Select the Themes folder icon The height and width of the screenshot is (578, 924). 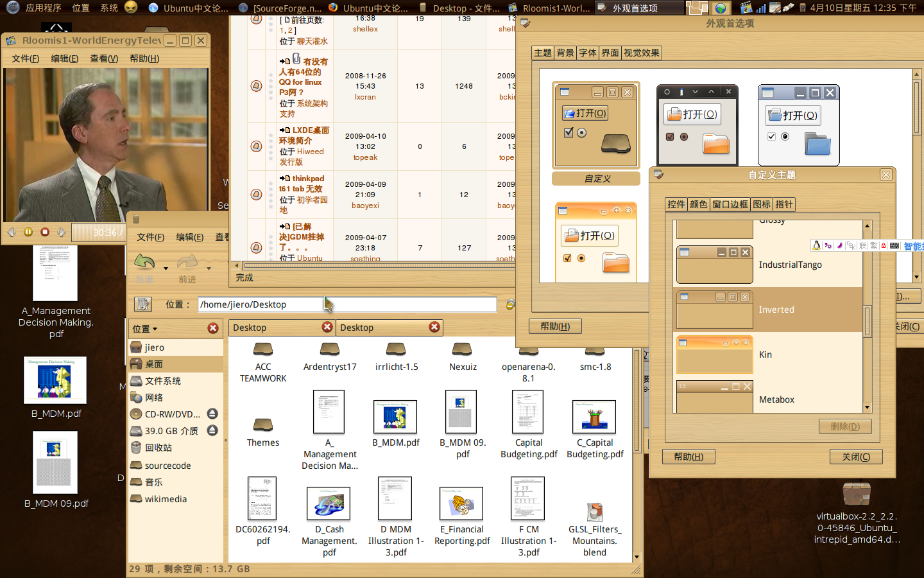[263, 425]
